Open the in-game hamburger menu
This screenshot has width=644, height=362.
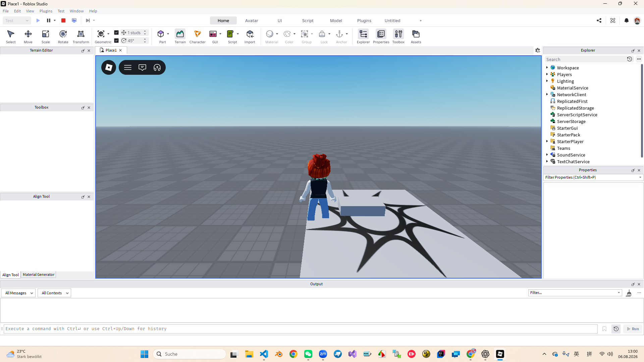[x=128, y=67]
